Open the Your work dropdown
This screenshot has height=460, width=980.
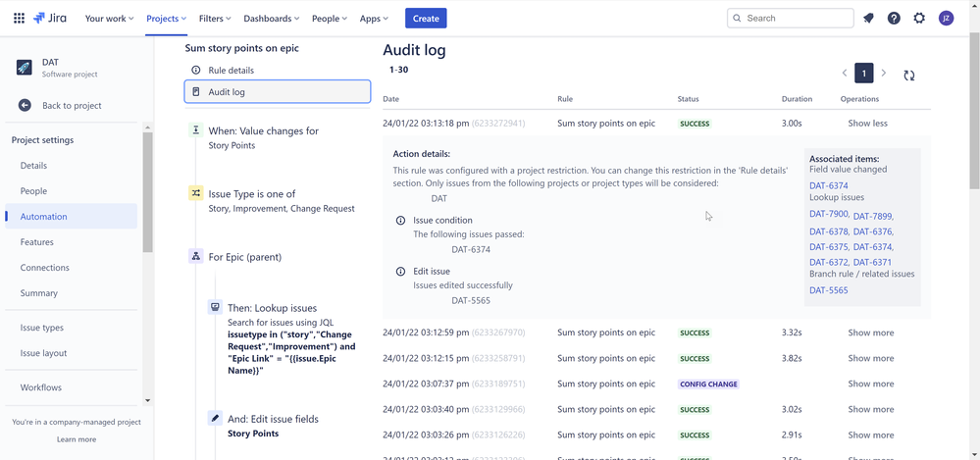[x=109, y=18]
